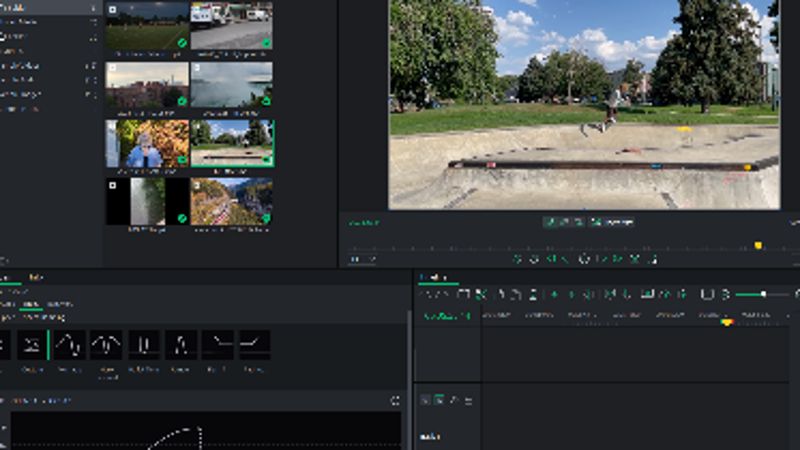This screenshot has height=450, width=800.
Task: Click the yellow playhead on the timeline ruler
Action: 727,322
